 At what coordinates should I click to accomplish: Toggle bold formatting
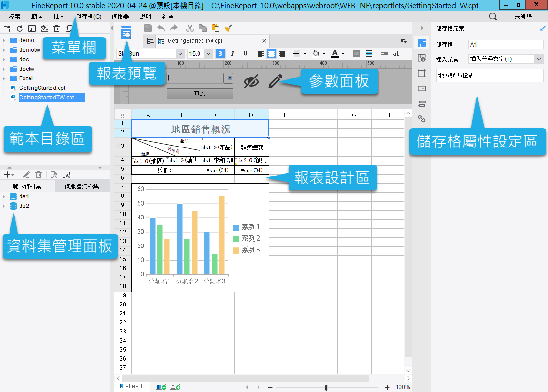pyautogui.click(x=220, y=54)
